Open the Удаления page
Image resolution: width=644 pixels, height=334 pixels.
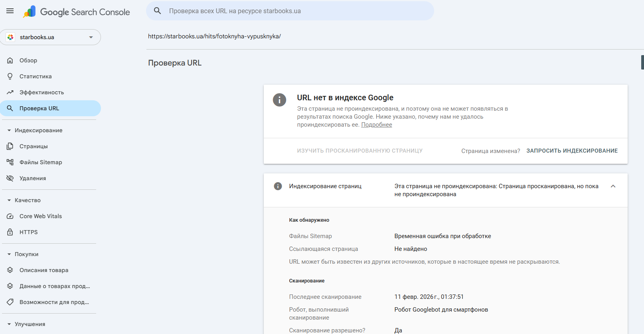50,178
